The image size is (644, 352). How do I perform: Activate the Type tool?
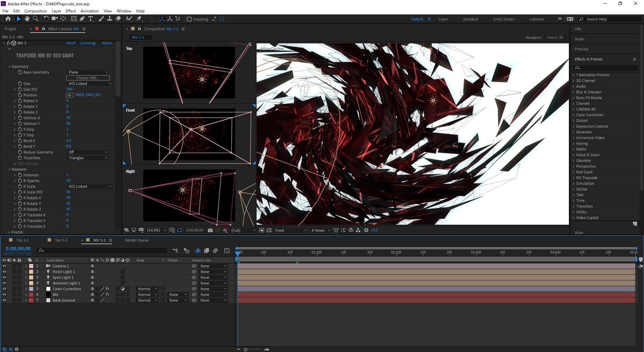(90, 19)
